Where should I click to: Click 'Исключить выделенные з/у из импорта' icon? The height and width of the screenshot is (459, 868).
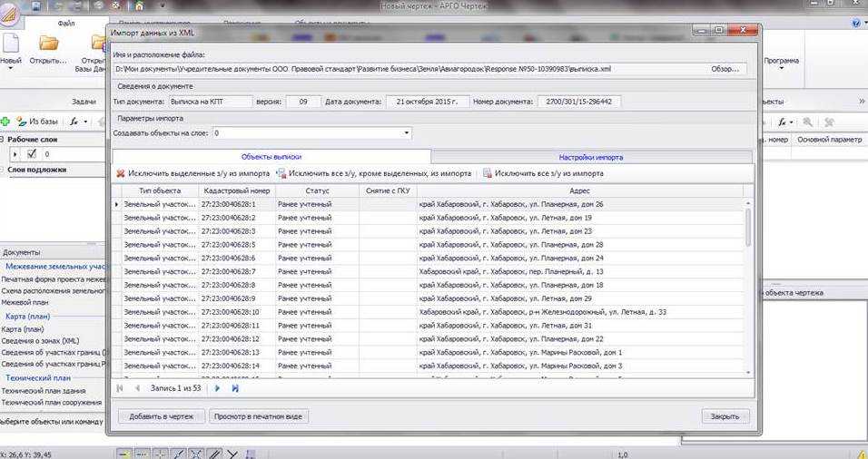(121, 173)
